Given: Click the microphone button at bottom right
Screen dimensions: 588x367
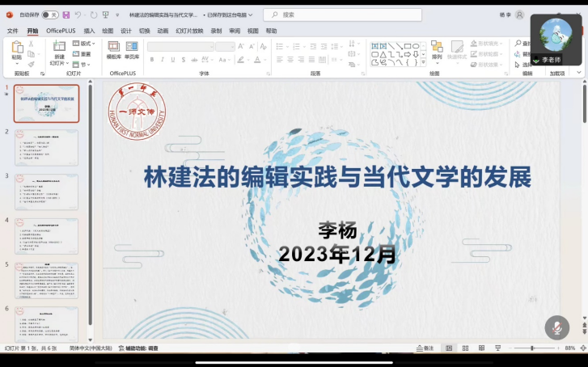Looking at the screenshot, I should coord(556,327).
